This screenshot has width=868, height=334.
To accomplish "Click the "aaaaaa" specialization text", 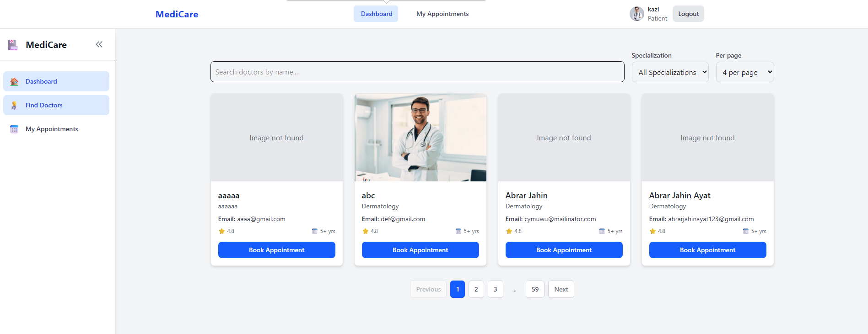I will (x=228, y=206).
